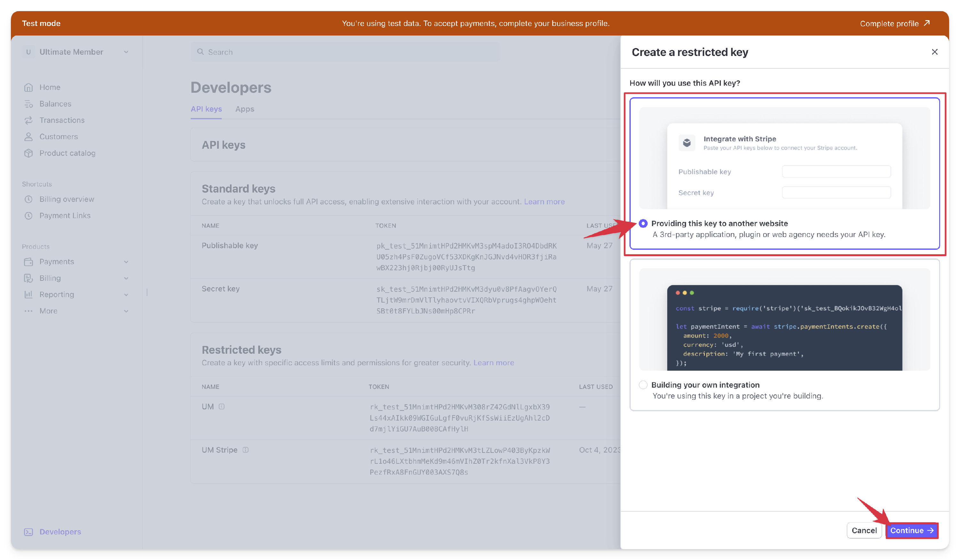Click the Transactions arrows icon

pyautogui.click(x=28, y=120)
